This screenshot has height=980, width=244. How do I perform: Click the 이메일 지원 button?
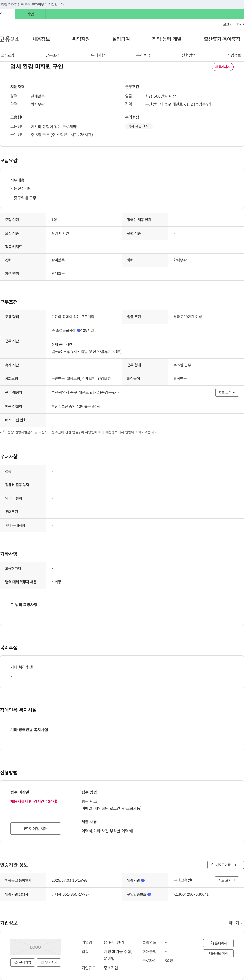point(36,829)
